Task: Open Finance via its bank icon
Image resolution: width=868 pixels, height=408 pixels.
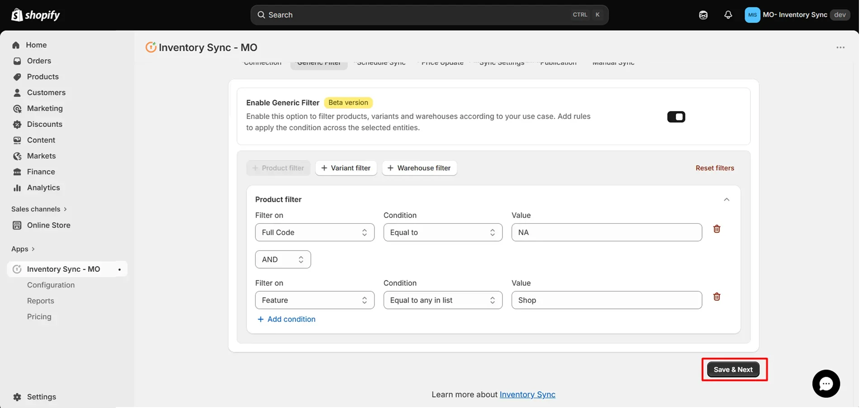Action: point(17,172)
